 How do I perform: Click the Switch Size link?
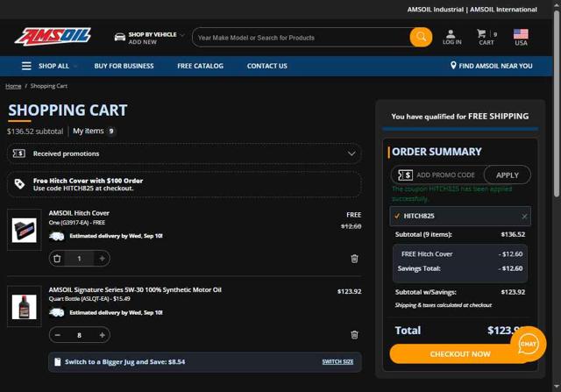[337, 362]
